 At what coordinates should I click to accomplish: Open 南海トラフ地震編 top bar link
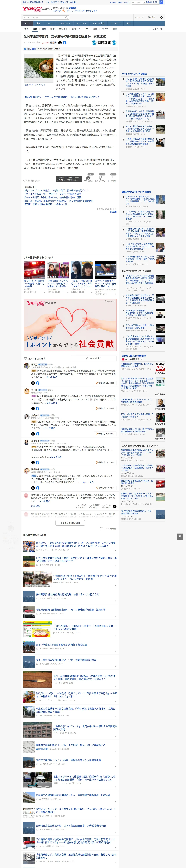tap(68, 2)
